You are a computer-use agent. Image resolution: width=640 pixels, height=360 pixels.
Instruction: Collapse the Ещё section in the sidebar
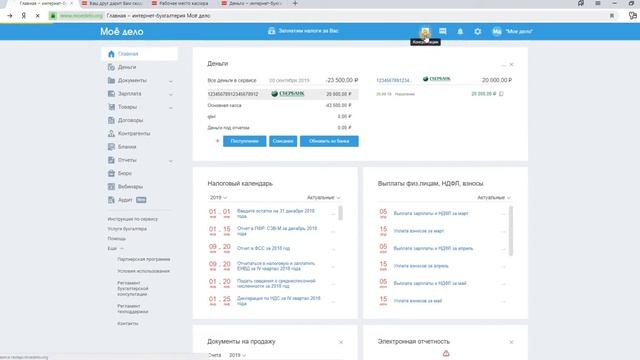tap(116, 248)
